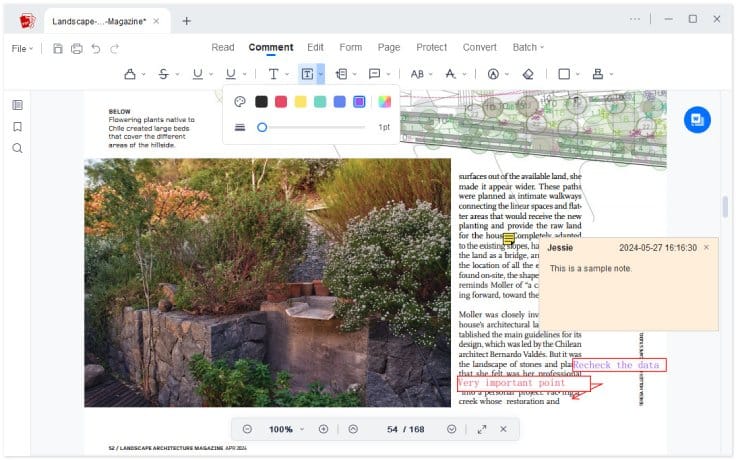Select the pencil drawing tool
The width and height of the screenshot is (736, 460).
pos(493,74)
